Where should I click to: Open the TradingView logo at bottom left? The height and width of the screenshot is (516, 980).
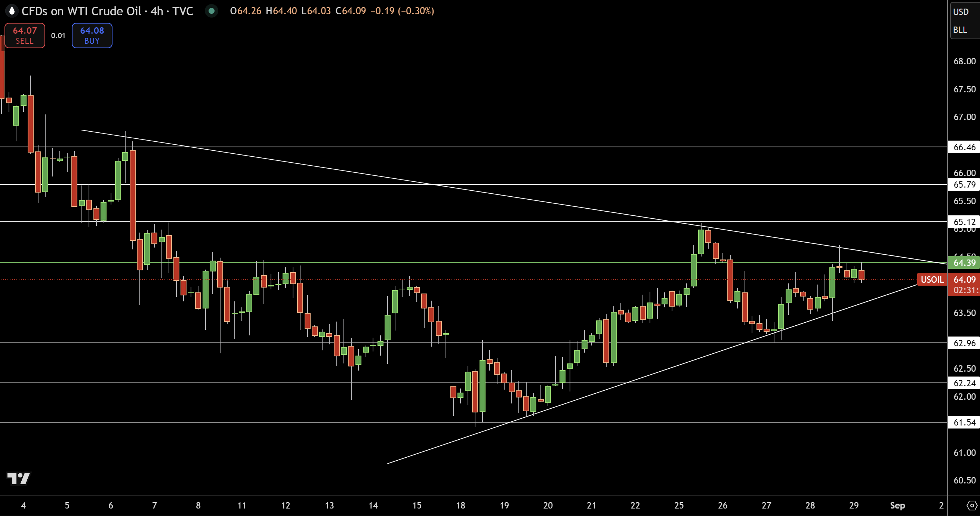[x=18, y=478]
